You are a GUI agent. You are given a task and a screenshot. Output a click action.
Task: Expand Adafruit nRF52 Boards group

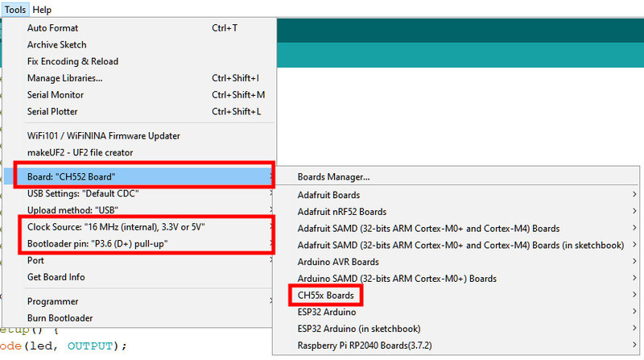(x=456, y=212)
